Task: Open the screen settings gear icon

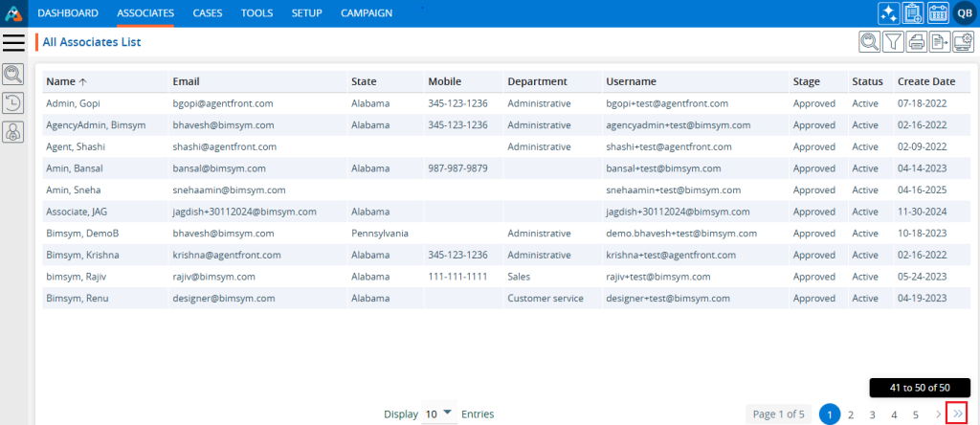Action: click(x=963, y=41)
